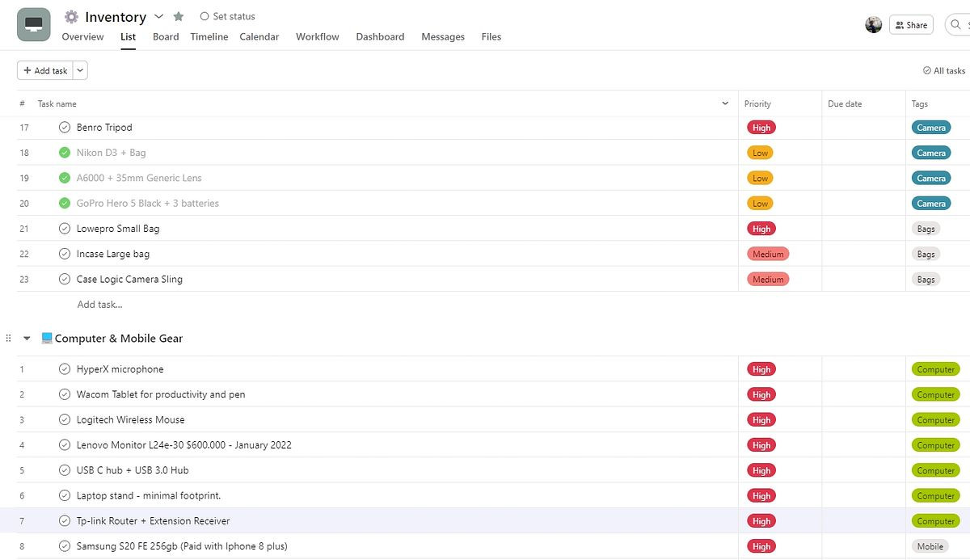Switch to the Board tab
This screenshot has width=970, height=560.
166,37
